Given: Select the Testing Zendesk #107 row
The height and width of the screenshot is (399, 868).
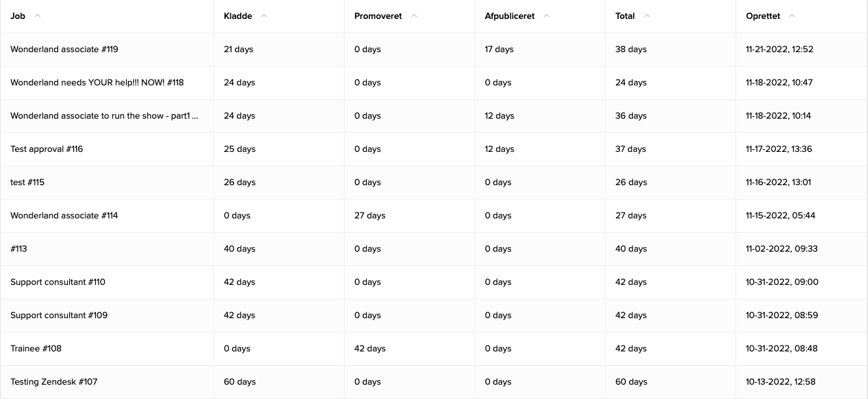Looking at the screenshot, I should pyautogui.click(x=54, y=381).
